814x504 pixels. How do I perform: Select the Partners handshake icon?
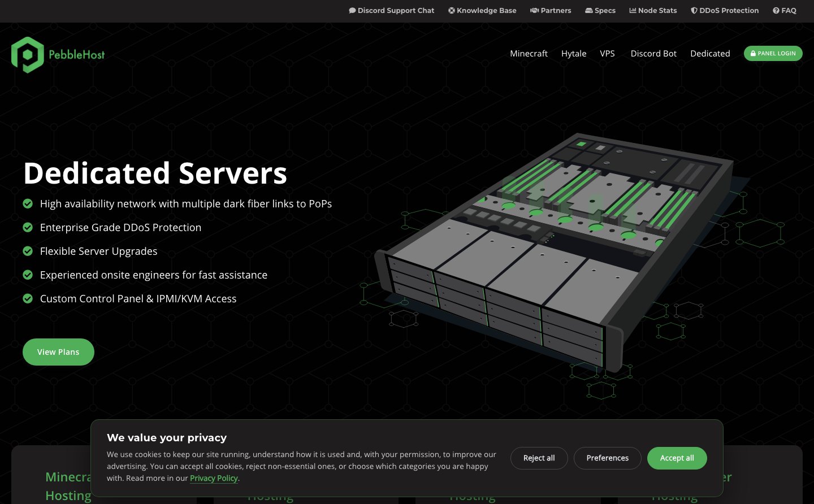[x=534, y=11]
